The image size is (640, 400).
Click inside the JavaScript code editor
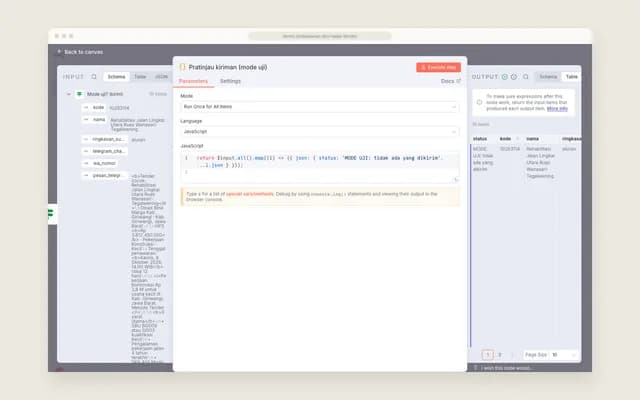tap(320, 166)
